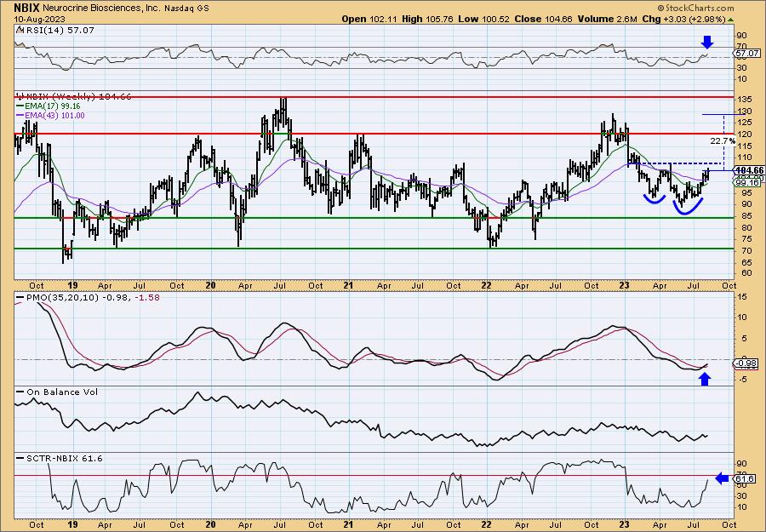
Task: Click the 135 level on price axis
Action: coord(745,100)
